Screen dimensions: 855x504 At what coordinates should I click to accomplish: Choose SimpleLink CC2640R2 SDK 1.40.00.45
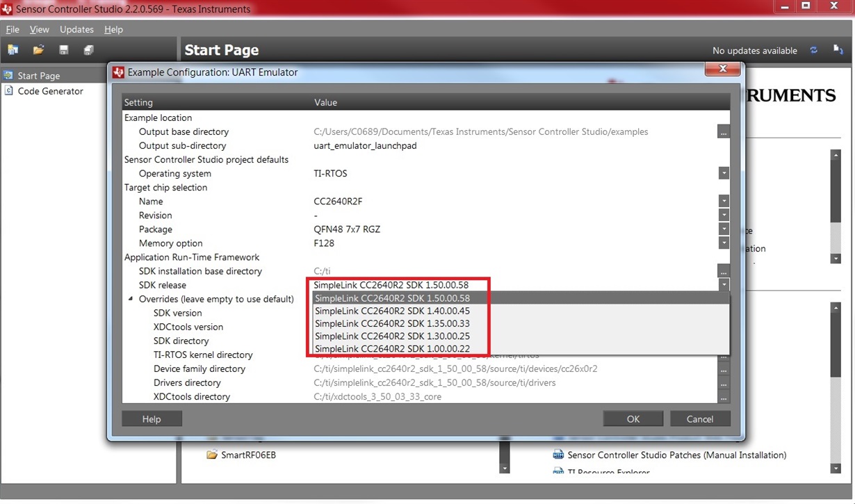pos(521,311)
